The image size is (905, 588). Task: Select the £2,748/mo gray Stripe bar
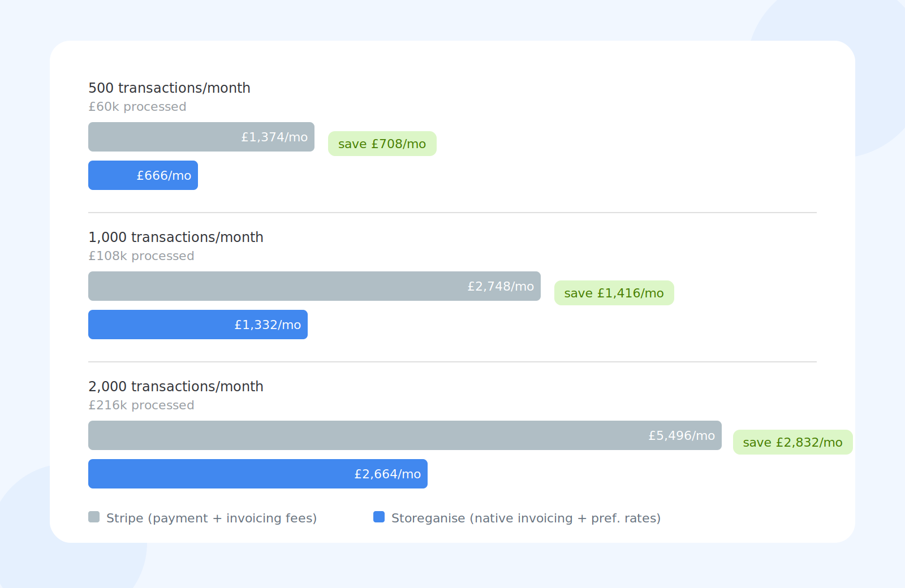point(314,286)
